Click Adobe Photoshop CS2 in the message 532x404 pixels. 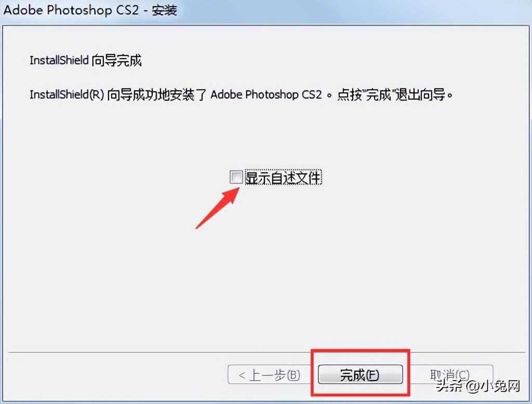267,95
